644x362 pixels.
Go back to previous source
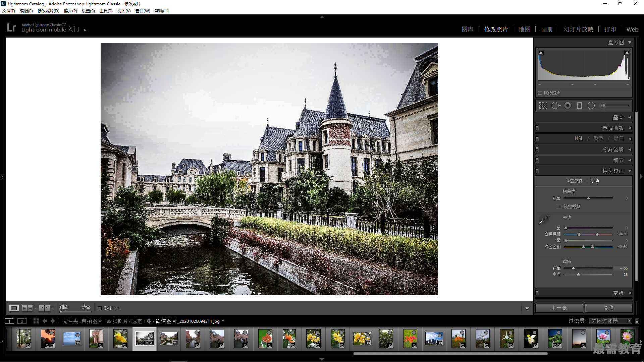45,321
